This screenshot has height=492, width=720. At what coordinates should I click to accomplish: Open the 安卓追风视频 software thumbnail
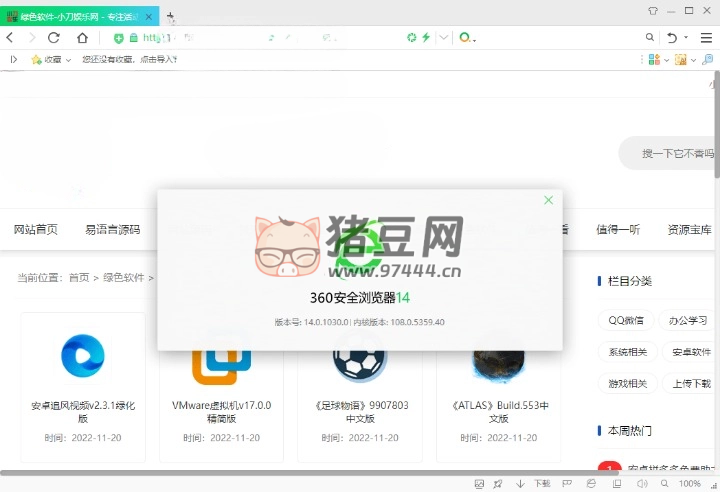click(x=82, y=355)
